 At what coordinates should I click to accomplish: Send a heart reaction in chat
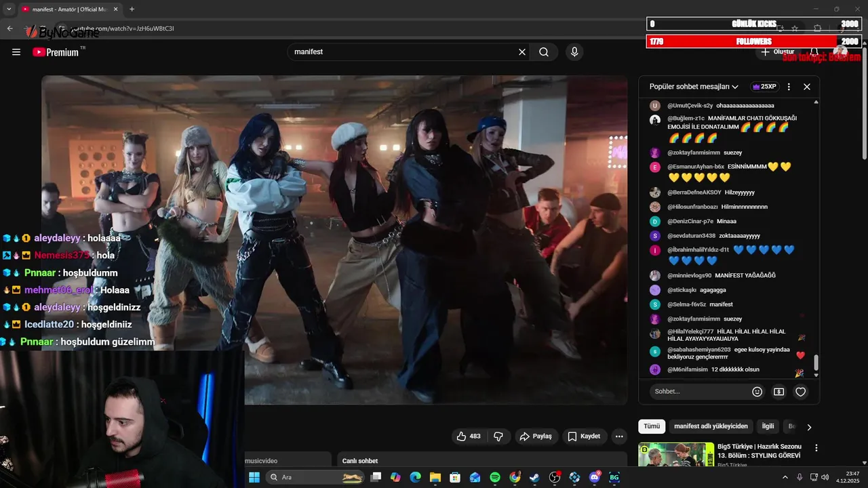click(801, 392)
